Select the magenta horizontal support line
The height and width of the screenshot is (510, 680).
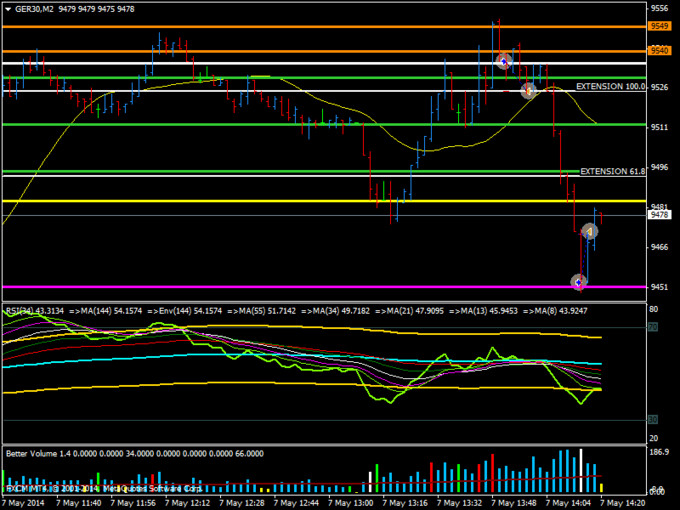tap(300, 287)
